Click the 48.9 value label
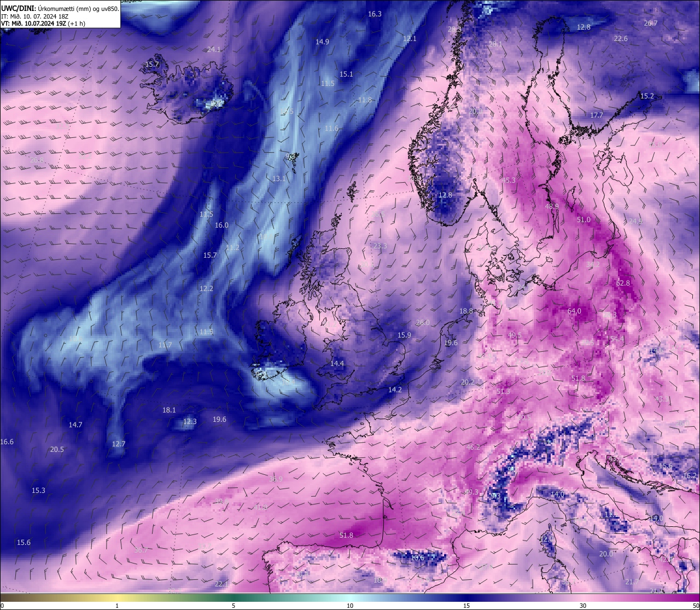This screenshot has width=700, height=610. (552, 207)
